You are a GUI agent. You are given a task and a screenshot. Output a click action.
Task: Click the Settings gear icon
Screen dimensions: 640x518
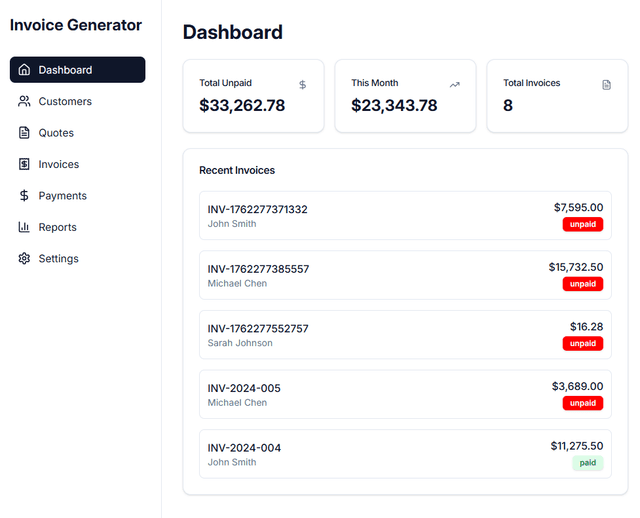[x=24, y=259]
